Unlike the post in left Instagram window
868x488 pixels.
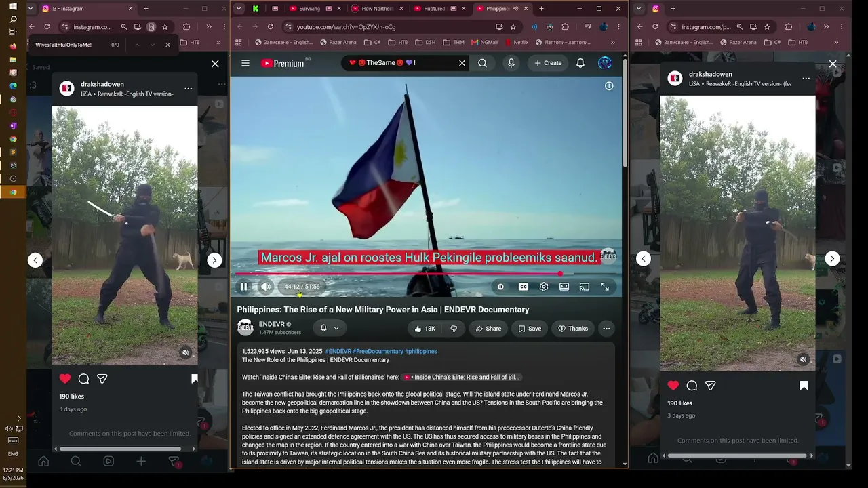[x=65, y=379]
